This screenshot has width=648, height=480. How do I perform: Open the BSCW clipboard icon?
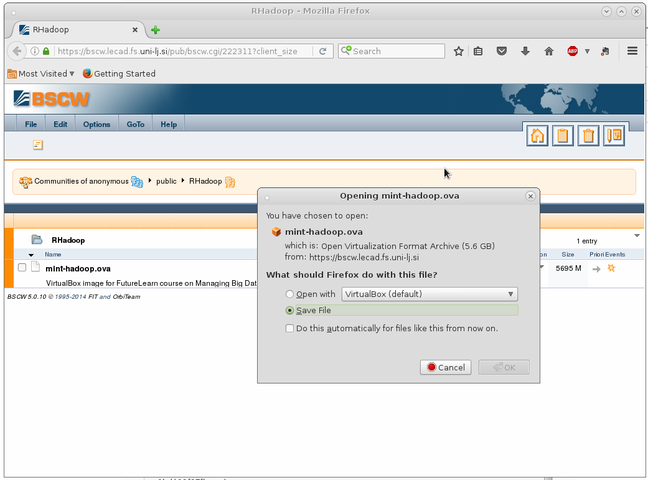[x=563, y=137]
